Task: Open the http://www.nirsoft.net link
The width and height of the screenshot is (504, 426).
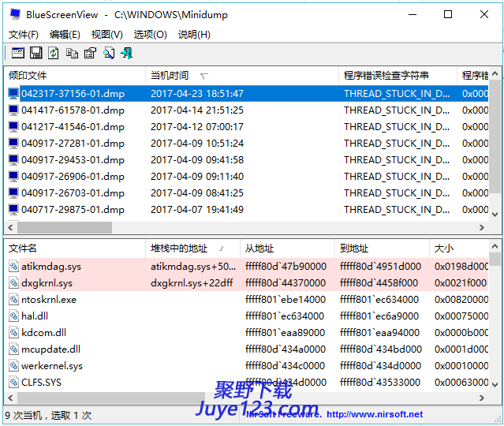Action: (375, 414)
